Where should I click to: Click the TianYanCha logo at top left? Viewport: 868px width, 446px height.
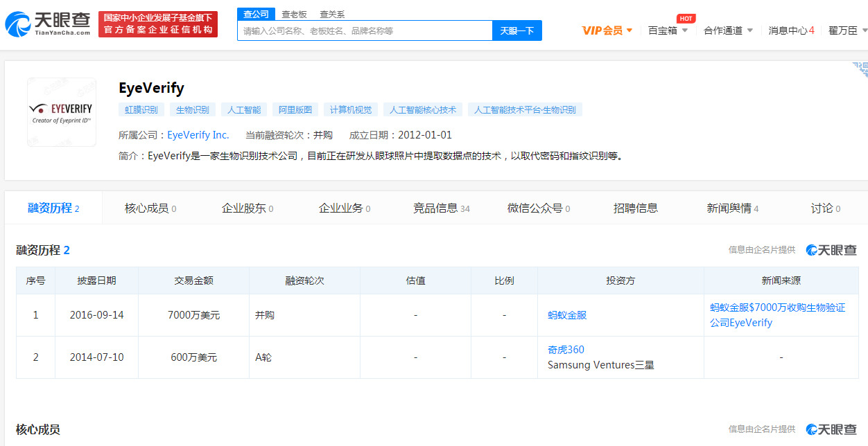[48, 24]
